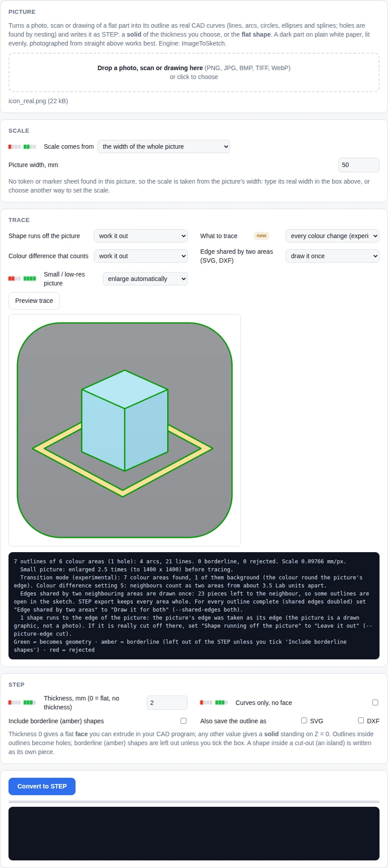Click the red meter beside Small / low-res picture
The width and height of the screenshot is (388, 868).
14,279
